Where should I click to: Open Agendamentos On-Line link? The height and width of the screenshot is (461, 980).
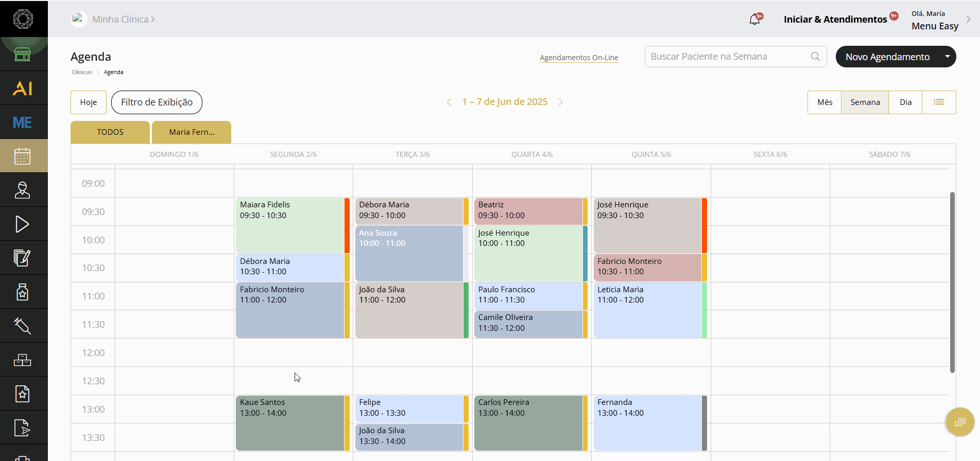[x=579, y=58]
